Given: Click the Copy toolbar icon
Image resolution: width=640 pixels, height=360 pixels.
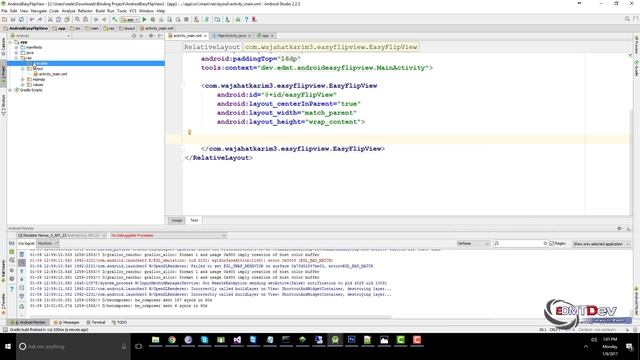Looking at the screenshot, I should [58, 20].
